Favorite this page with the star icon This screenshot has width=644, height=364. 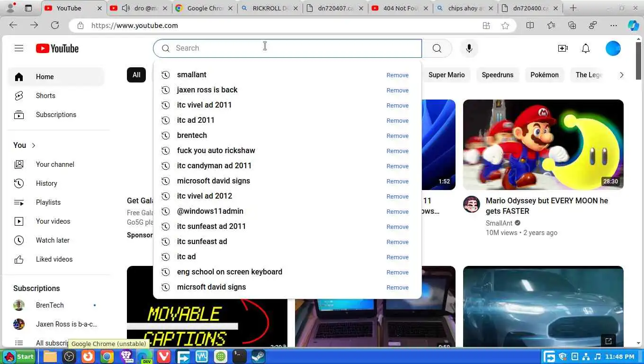(505, 26)
